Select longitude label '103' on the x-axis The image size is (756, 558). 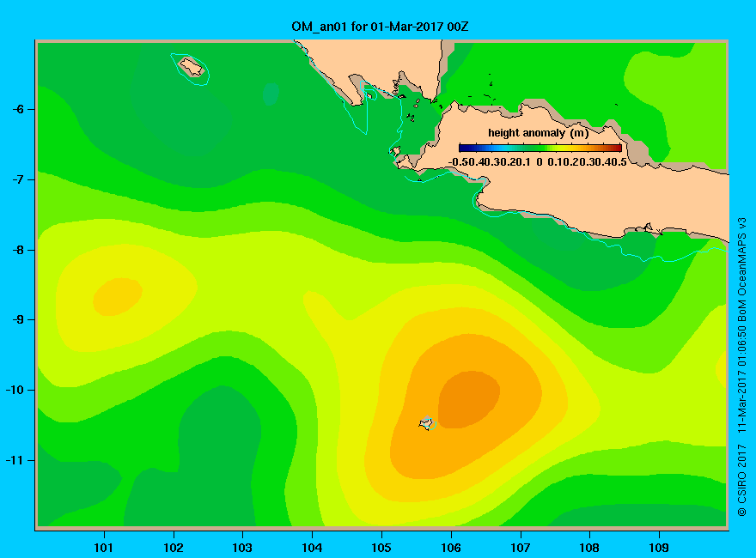(x=242, y=548)
